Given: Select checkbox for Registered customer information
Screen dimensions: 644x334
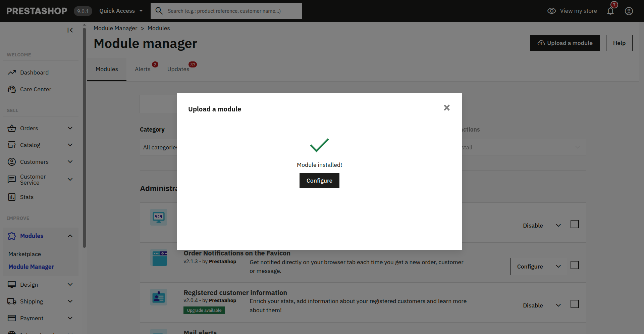Looking at the screenshot, I should click(x=575, y=304).
